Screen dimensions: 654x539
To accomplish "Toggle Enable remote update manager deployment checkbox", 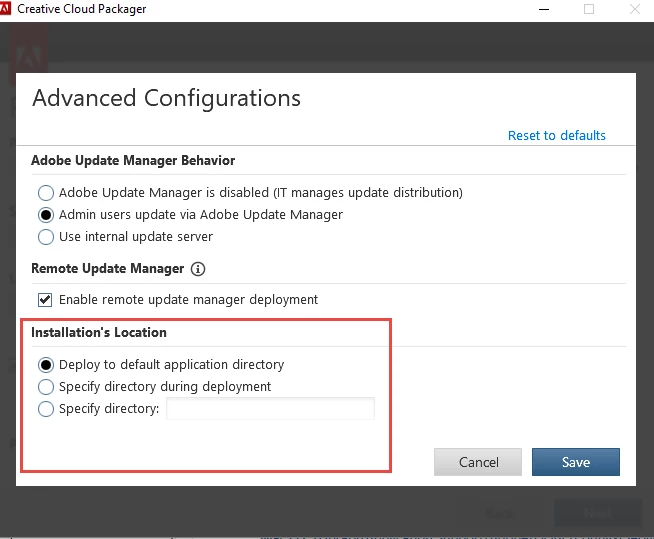I will pos(45,300).
